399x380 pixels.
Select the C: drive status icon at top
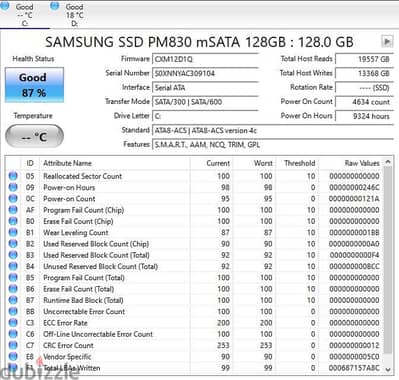point(5,6)
